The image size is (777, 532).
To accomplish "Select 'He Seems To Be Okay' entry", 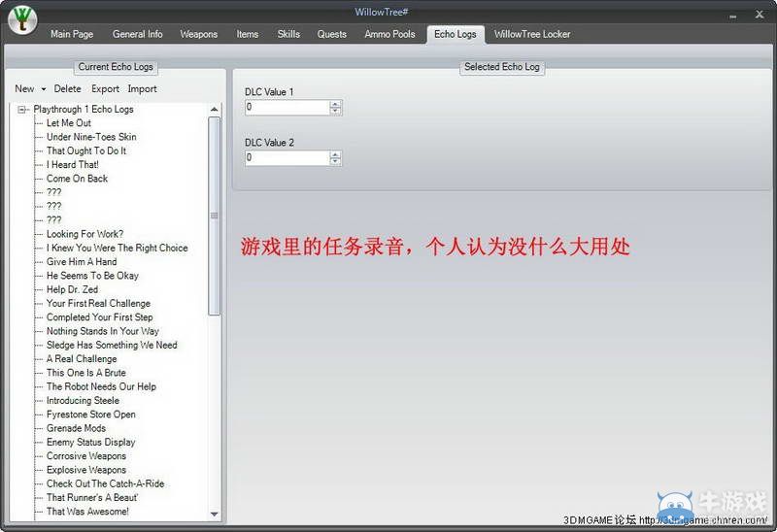I will click(92, 276).
